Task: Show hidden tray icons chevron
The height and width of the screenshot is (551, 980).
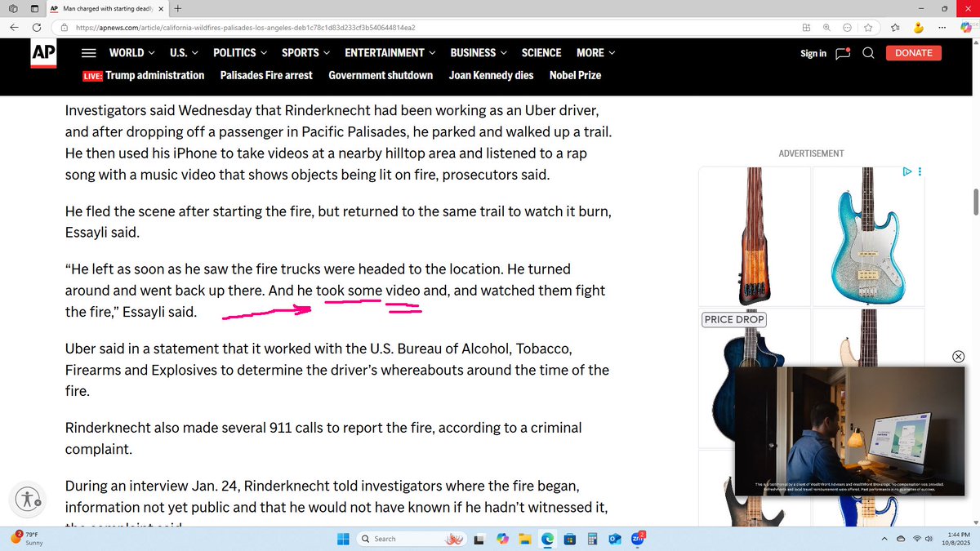Action: click(x=885, y=539)
